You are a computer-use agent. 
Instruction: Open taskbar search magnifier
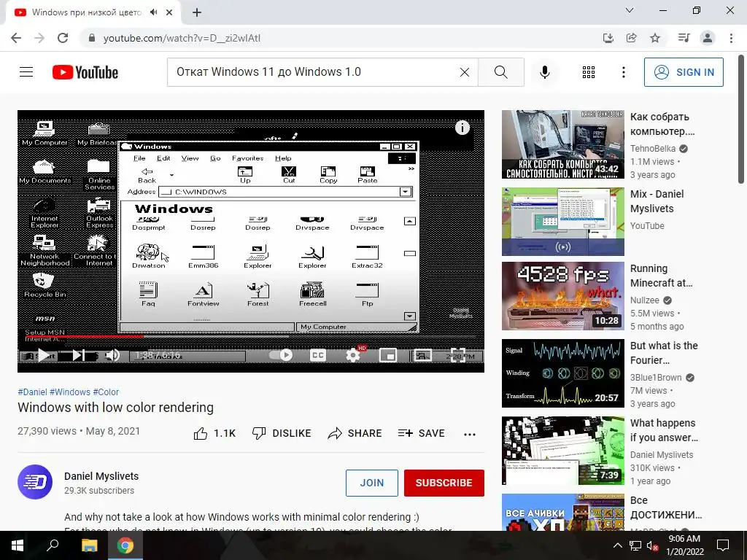coord(53,545)
